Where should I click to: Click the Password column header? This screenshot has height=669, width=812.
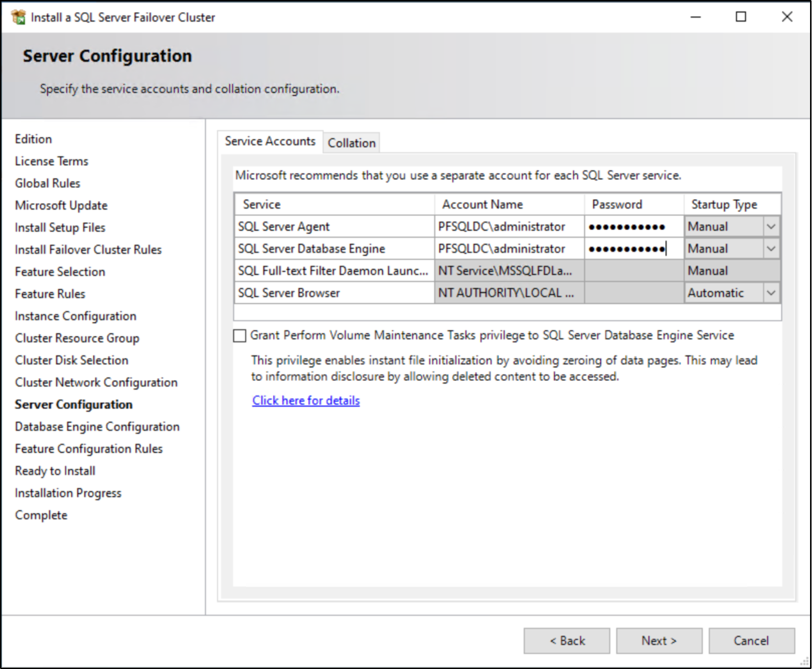(634, 204)
